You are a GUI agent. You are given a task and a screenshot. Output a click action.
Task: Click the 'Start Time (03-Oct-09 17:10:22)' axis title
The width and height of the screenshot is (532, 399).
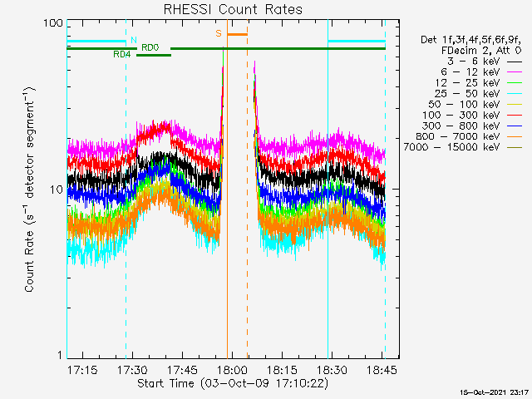point(233,383)
